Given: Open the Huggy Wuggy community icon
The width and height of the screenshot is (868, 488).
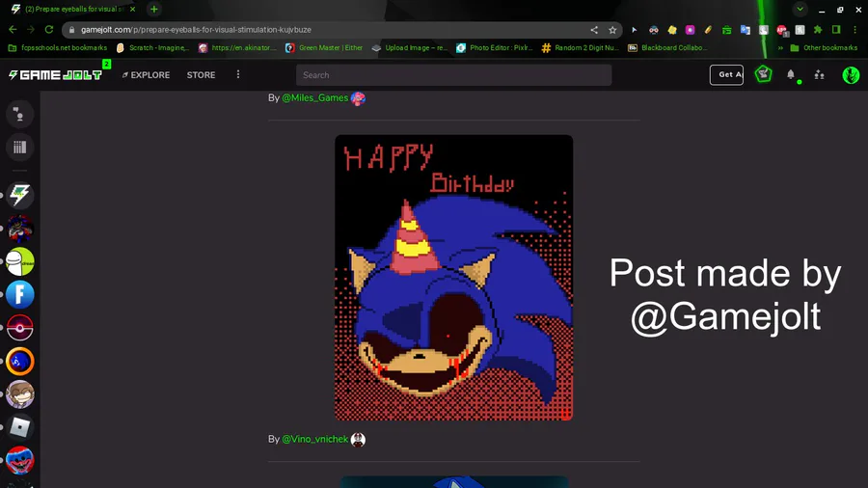Looking at the screenshot, I should coord(20,460).
